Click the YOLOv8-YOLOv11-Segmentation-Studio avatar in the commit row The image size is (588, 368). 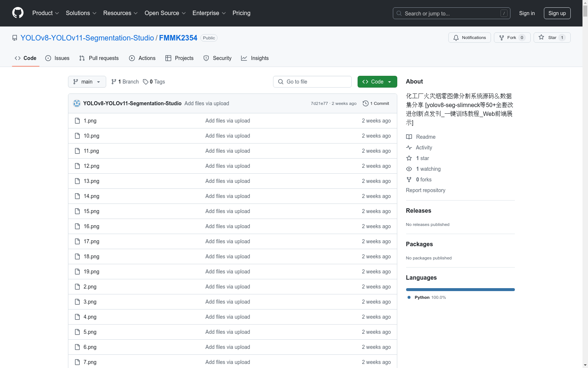pyautogui.click(x=77, y=103)
